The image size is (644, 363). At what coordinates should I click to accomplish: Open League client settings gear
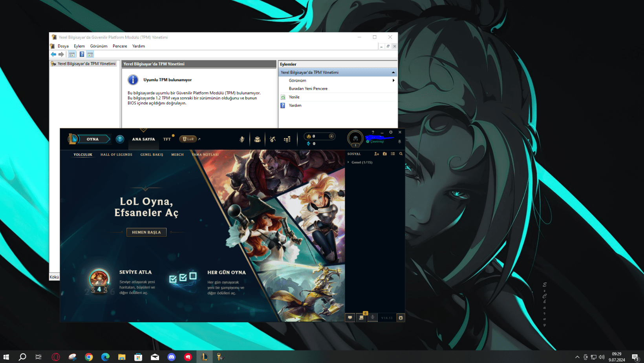click(x=391, y=132)
